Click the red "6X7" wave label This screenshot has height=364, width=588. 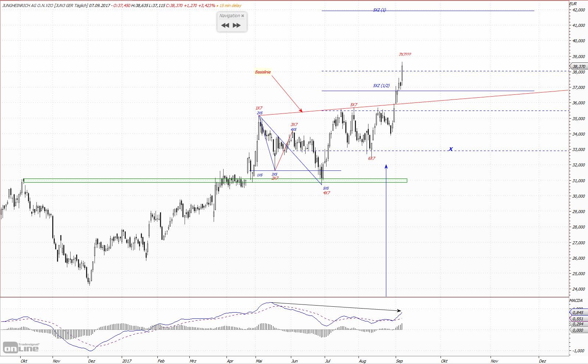(x=372, y=158)
